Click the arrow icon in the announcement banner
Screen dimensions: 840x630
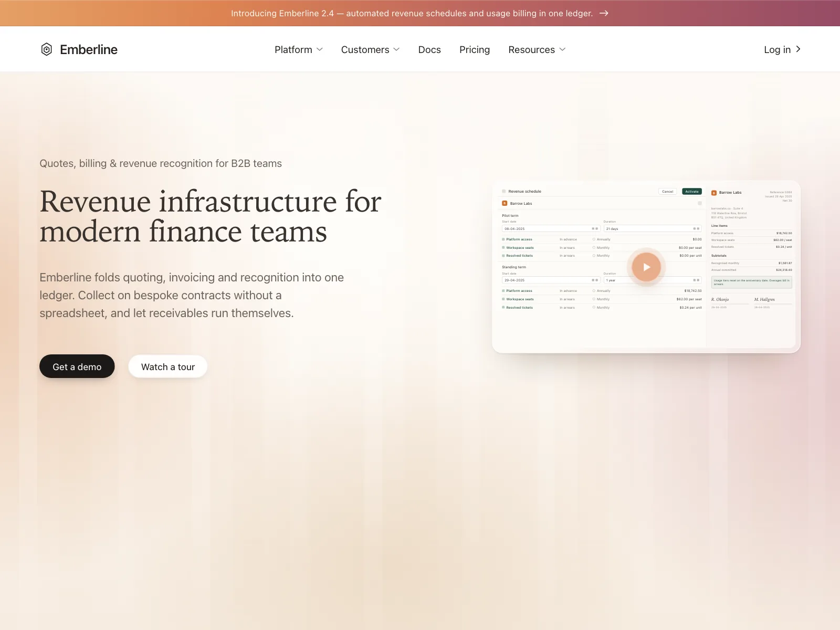point(604,13)
